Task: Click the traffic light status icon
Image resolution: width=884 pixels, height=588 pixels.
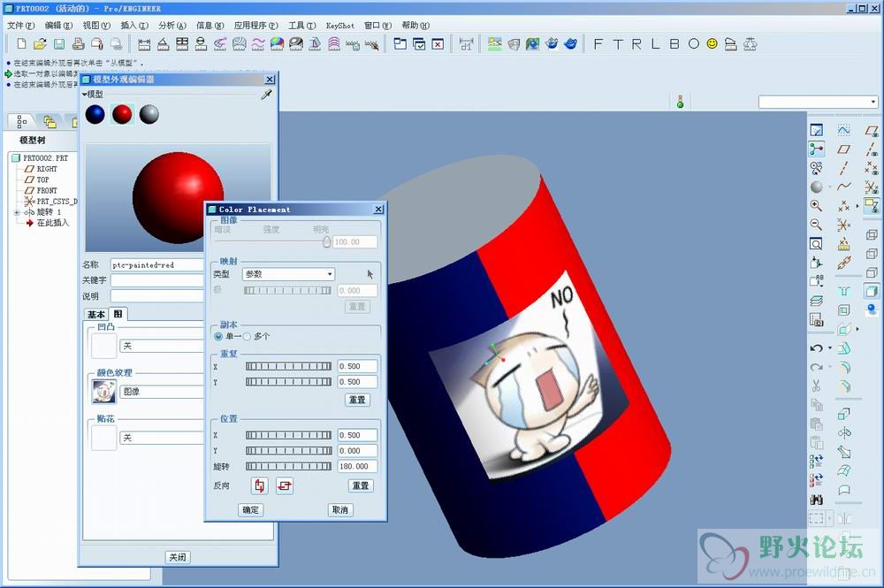Action: pos(681,102)
